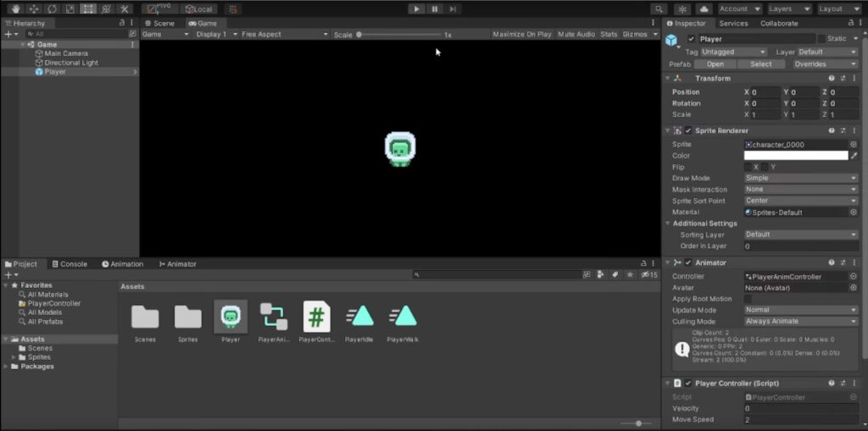Click the prefab Select button
This screenshot has height=431, width=868.
pos(760,64)
